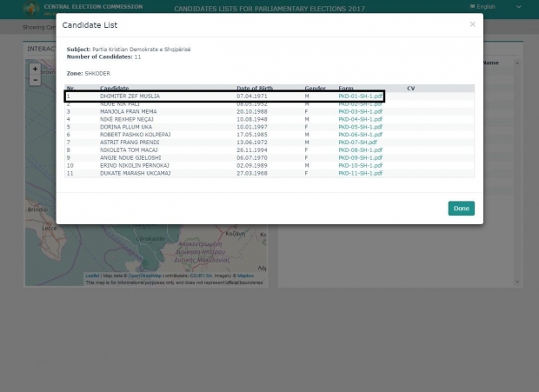Click Gjirokastër on the map
The image size is (539, 392).
(x=150, y=238)
